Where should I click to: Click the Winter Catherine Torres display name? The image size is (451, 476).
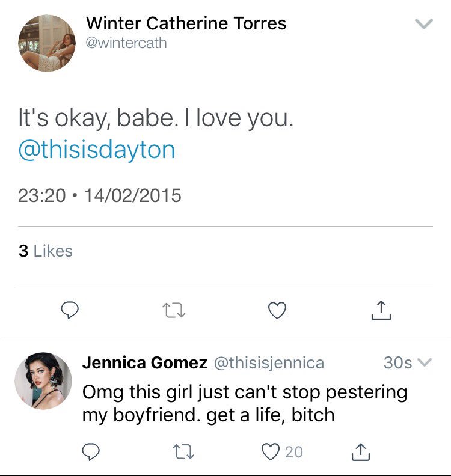pos(186,23)
